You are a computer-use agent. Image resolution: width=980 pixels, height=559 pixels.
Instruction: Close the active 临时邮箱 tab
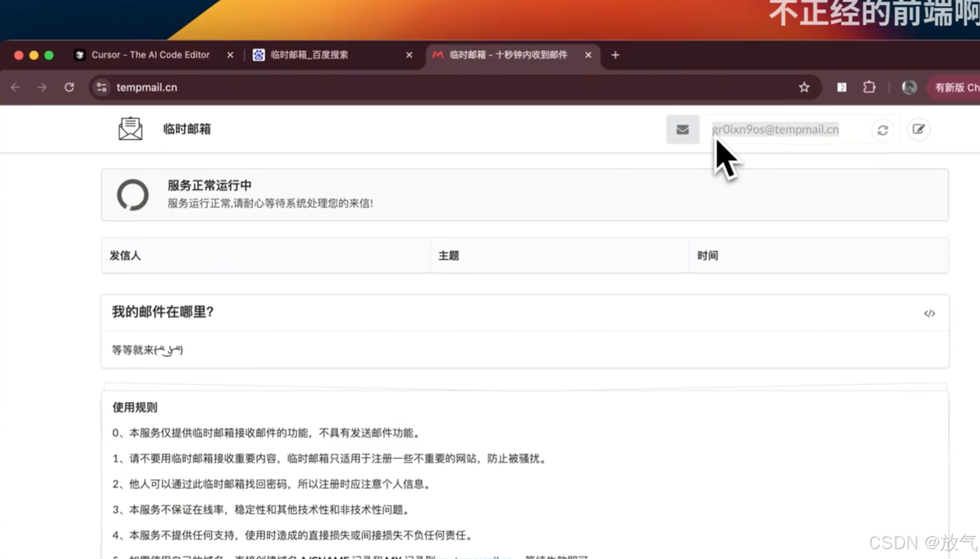[x=588, y=55]
